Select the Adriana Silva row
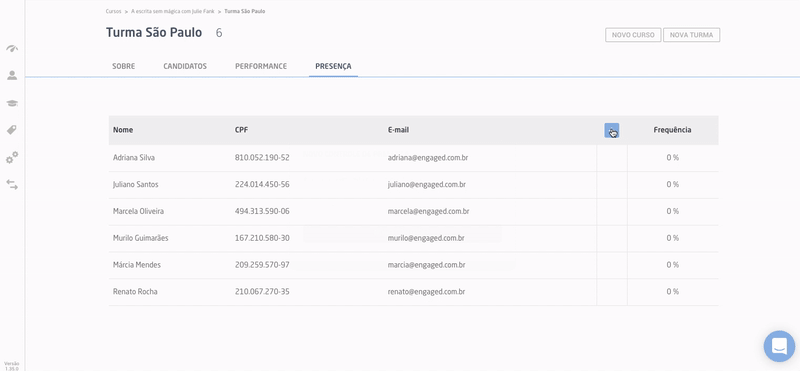The width and height of the screenshot is (800, 371). pos(413,158)
